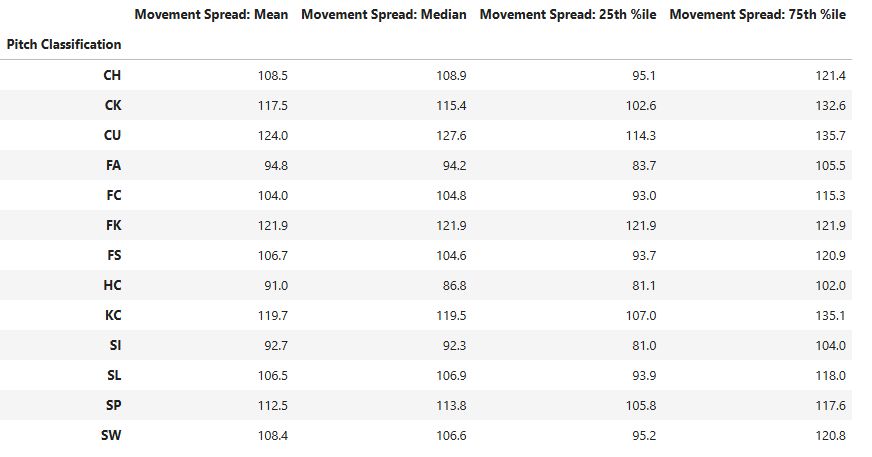The image size is (872, 457).
Task: Click the HC median value 86.8
Action: click(453, 285)
